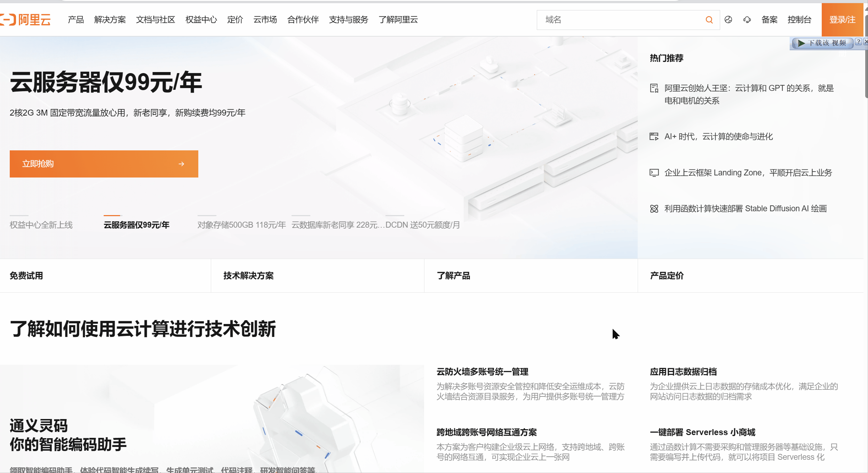This screenshot has width=868, height=473.
Task: Click the orange search magnifier icon
Action: pos(709,20)
